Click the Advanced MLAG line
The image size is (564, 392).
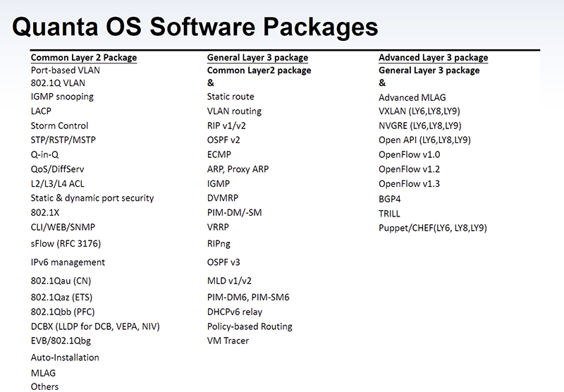(412, 97)
